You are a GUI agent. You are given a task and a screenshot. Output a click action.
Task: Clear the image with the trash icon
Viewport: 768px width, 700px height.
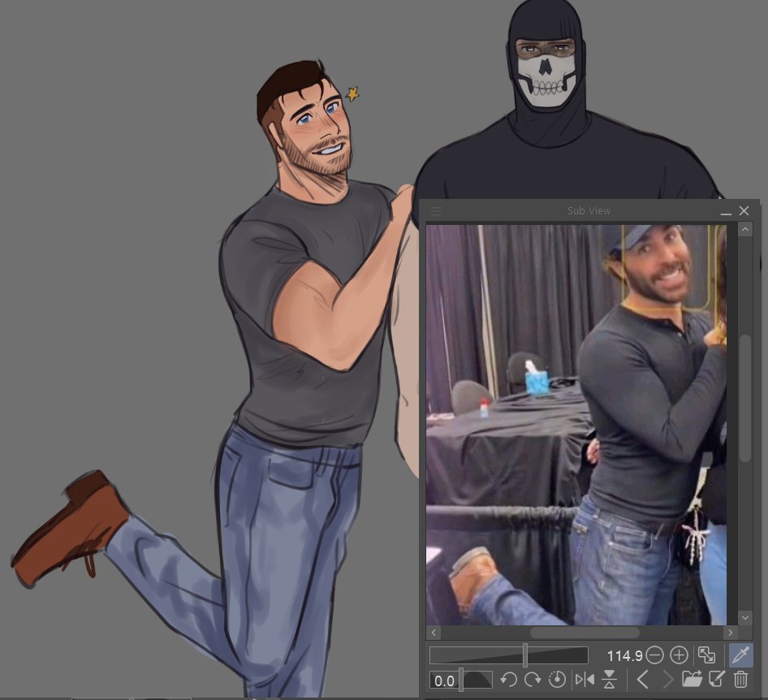[741, 680]
